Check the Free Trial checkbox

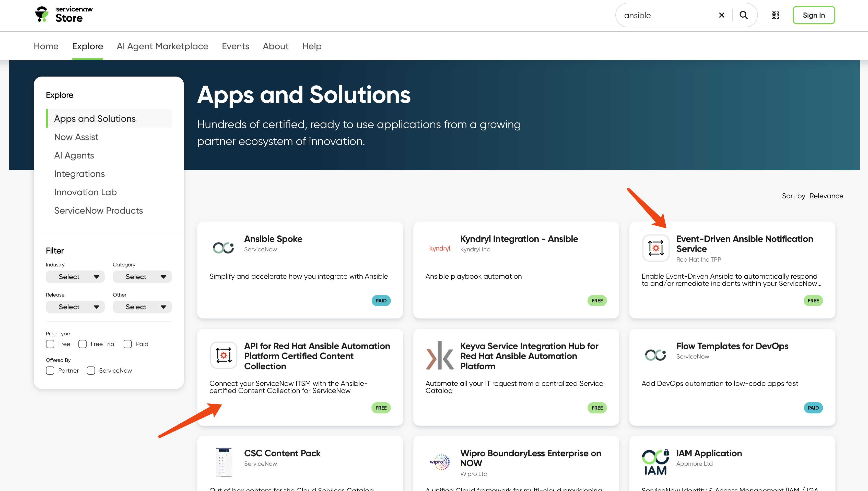[x=83, y=344]
